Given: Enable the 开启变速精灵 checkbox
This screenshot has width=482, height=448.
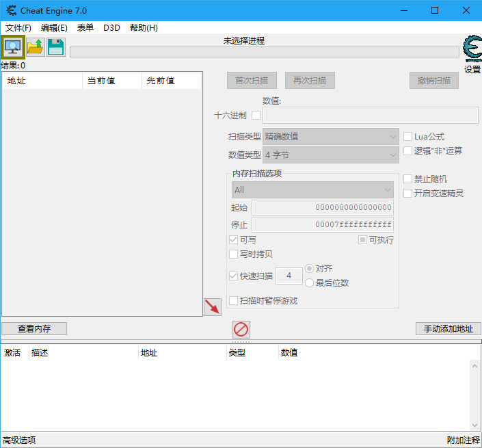Looking at the screenshot, I should 407,193.
